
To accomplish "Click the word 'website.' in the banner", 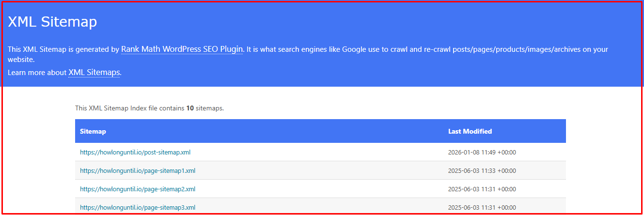I will [x=21, y=60].
